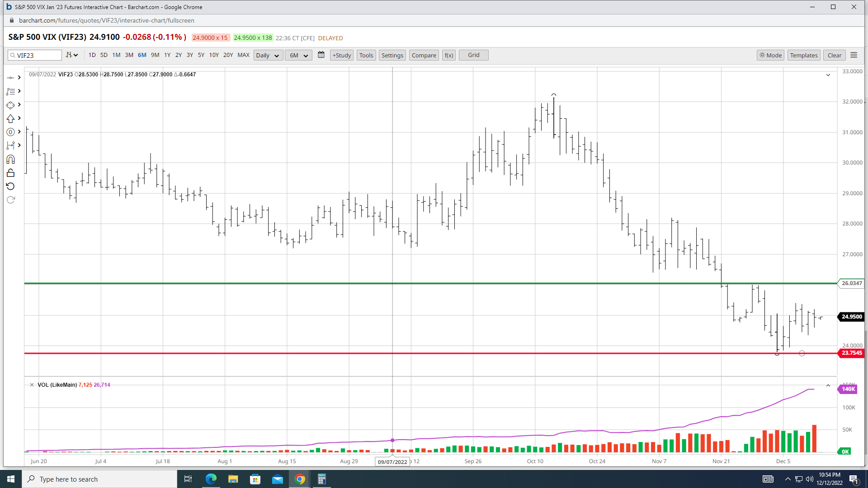Open the 6M period dropdown
This screenshot has width=868, height=488.
point(298,55)
